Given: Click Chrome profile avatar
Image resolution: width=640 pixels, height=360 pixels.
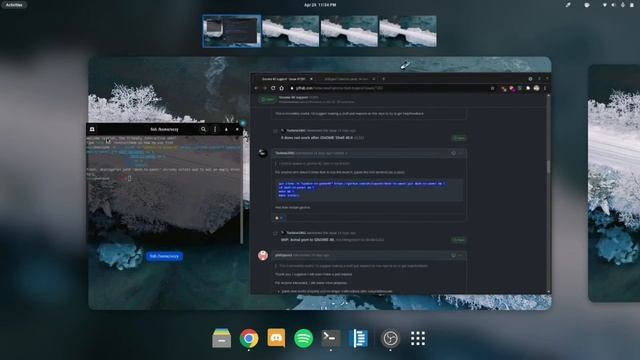Looking at the screenshot, I should pyautogui.click(x=537, y=88).
